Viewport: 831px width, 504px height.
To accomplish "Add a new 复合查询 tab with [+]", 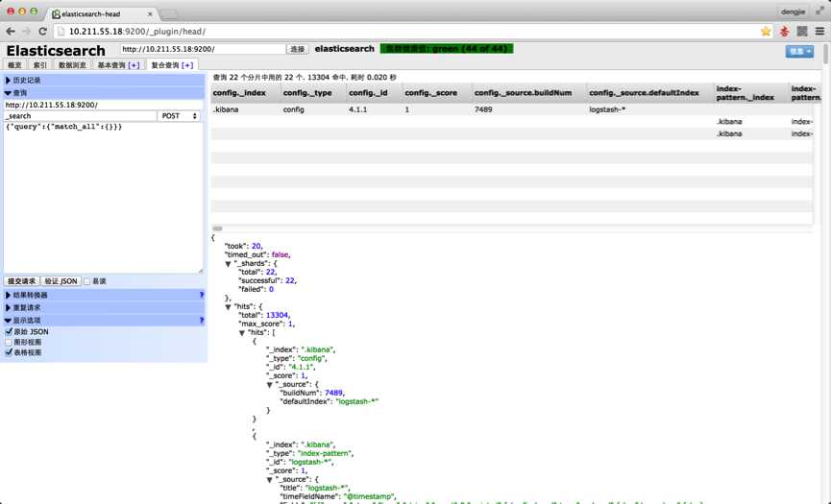I will [187, 65].
